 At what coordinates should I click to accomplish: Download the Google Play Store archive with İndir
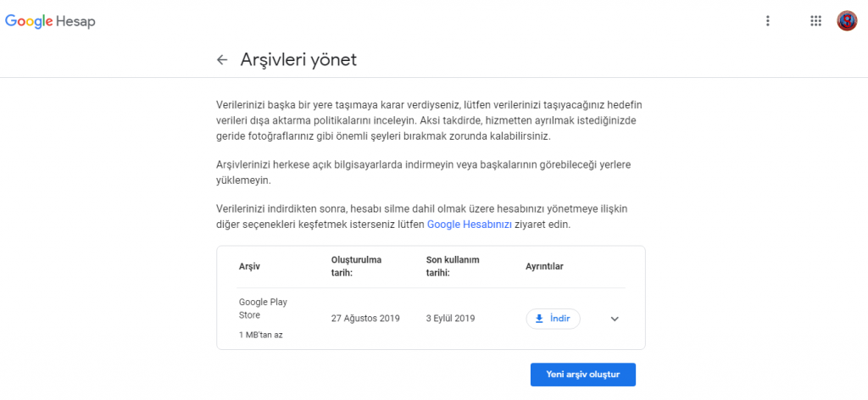(553, 319)
